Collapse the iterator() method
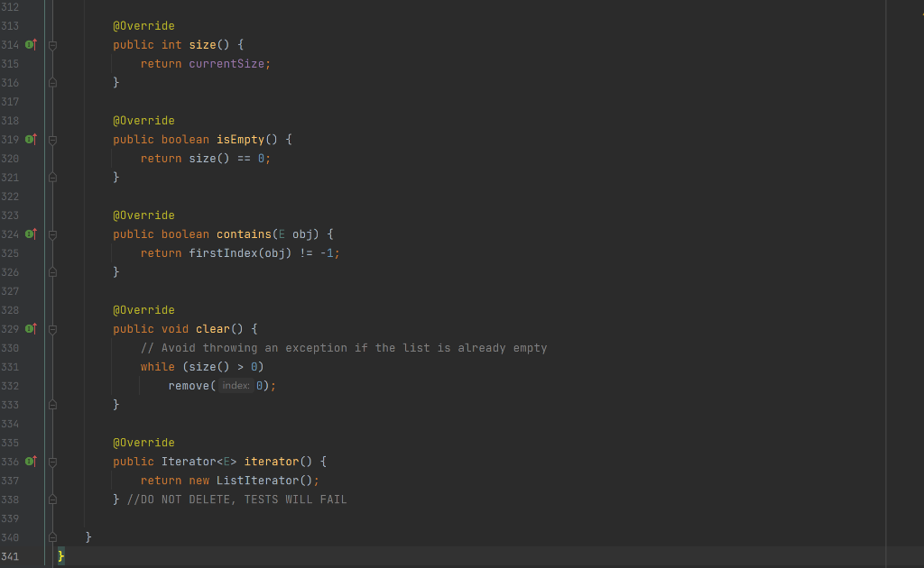The width and height of the screenshot is (924, 568). (51, 461)
